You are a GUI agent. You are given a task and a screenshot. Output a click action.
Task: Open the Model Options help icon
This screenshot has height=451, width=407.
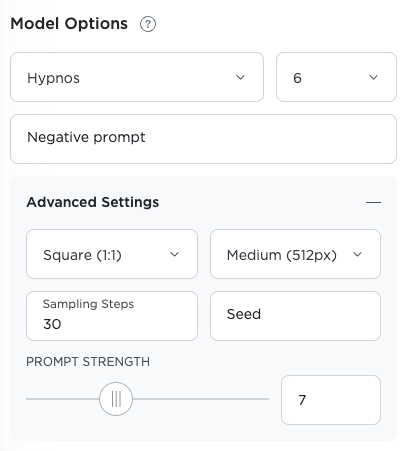tap(148, 24)
